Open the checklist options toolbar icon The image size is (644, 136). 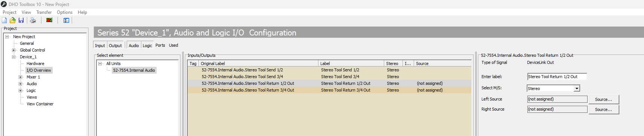pyautogui.click(x=66, y=20)
